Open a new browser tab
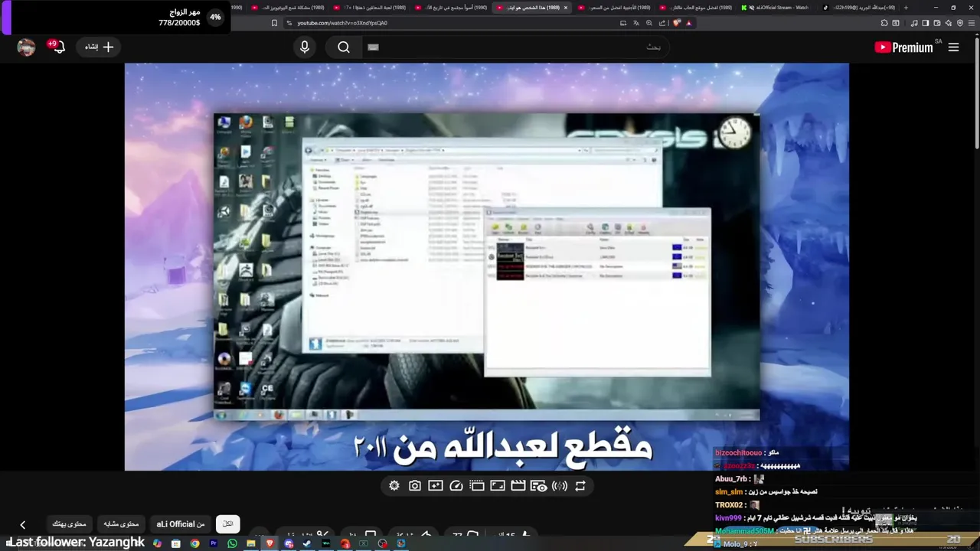 [x=906, y=8]
